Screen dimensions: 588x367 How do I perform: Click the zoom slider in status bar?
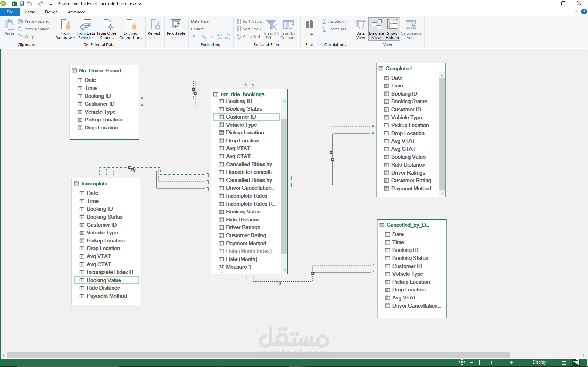(491, 362)
